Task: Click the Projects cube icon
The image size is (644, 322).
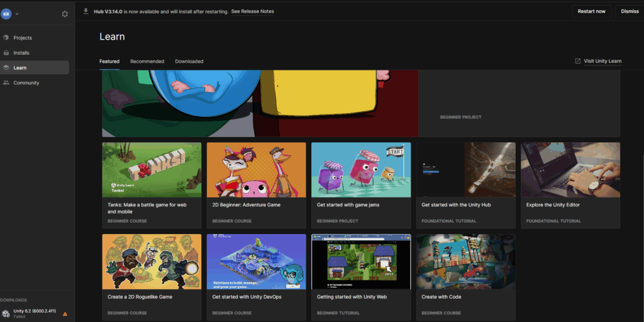Action: point(6,38)
